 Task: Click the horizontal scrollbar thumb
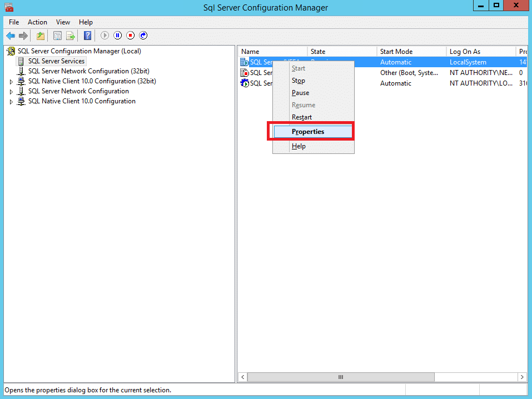tap(341, 377)
